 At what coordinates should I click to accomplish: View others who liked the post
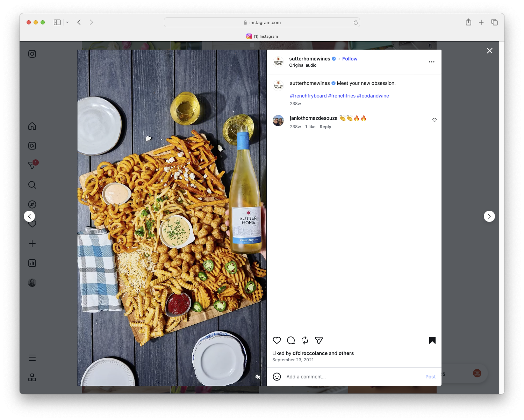pyautogui.click(x=346, y=353)
